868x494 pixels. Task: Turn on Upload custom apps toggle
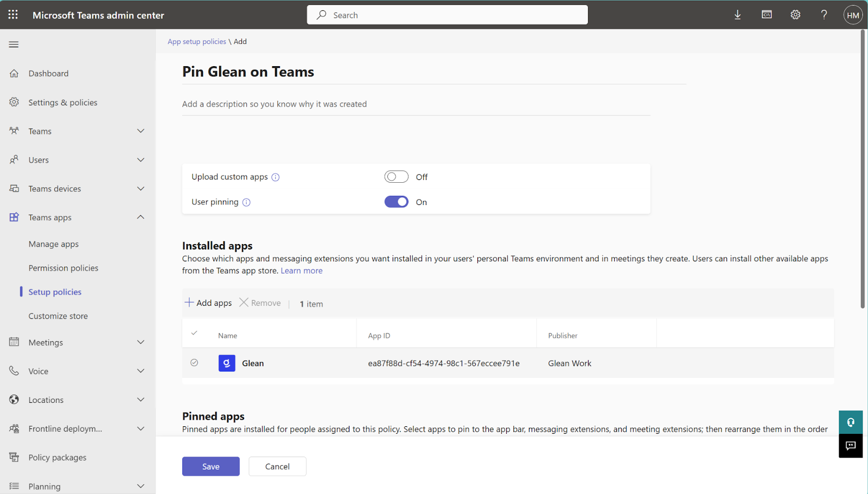coord(396,177)
